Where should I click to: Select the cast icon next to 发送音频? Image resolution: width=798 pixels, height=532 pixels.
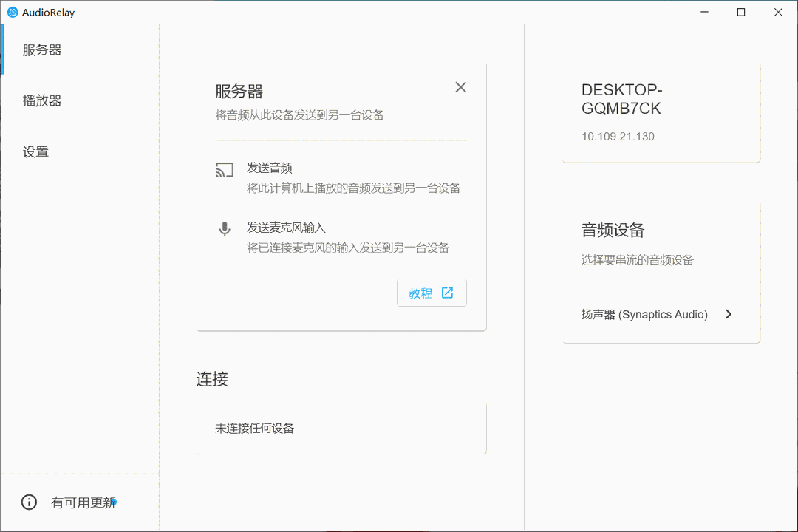click(224, 169)
